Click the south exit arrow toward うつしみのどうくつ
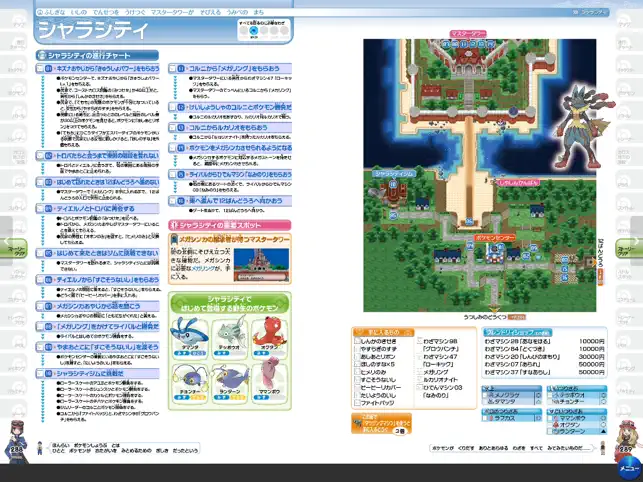 tap(495, 310)
